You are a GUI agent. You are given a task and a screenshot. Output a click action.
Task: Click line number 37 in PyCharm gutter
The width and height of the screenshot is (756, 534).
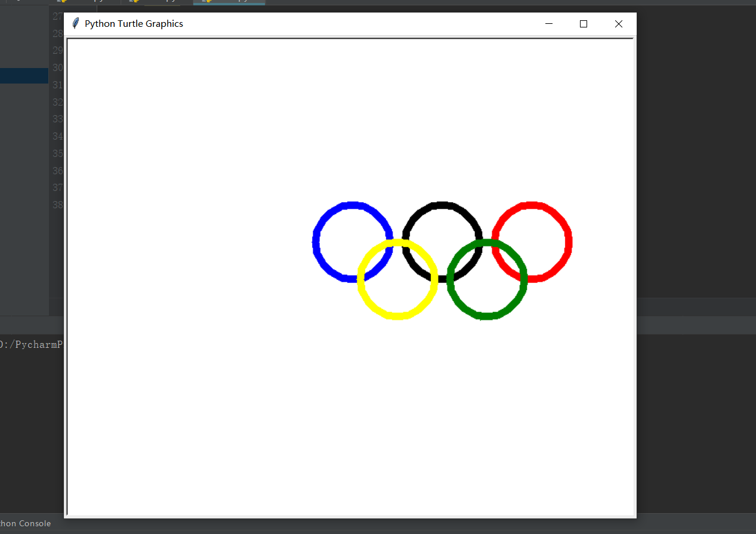[x=58, y=187]
